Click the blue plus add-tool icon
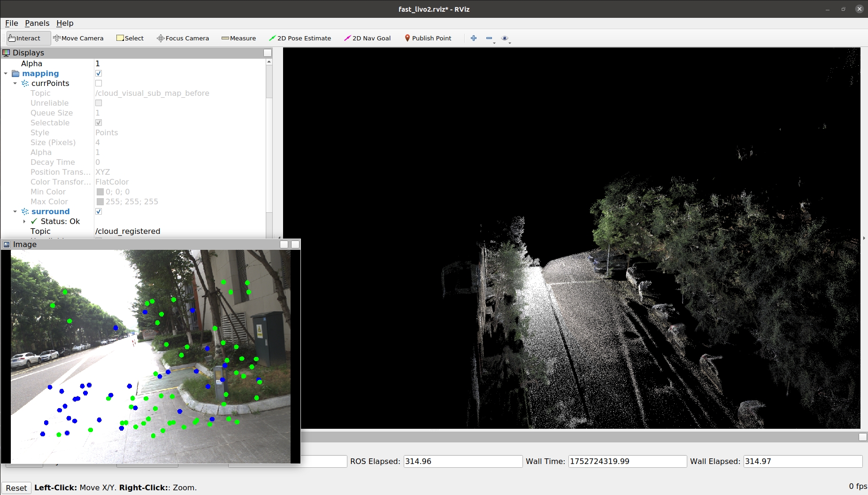This screenshot has height=495, width=868. 474,38
